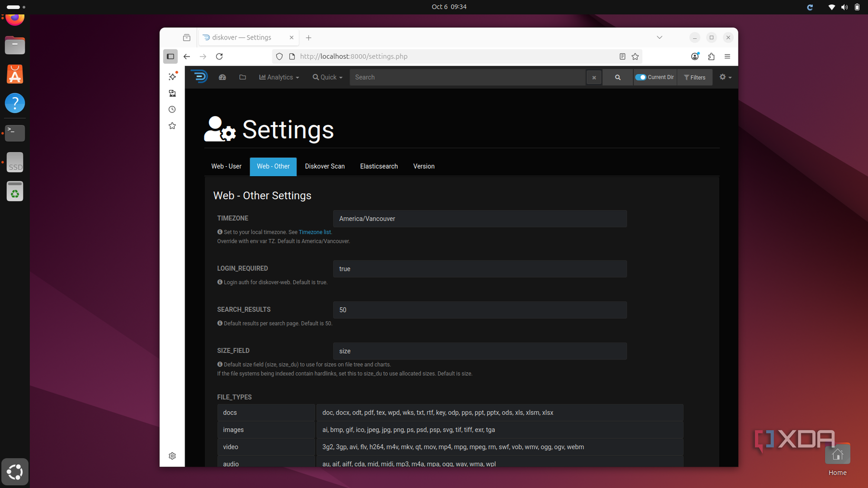Open the gear settings icon in the navbar
The height and width of the screenshot is (488, 868).
pyautogui.click(x=723, y=77)
